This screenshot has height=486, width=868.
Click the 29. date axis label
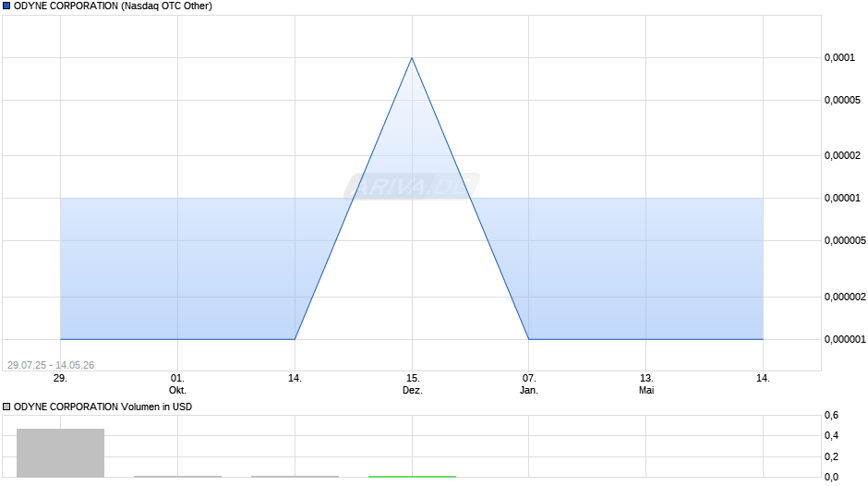click(60, 379)
